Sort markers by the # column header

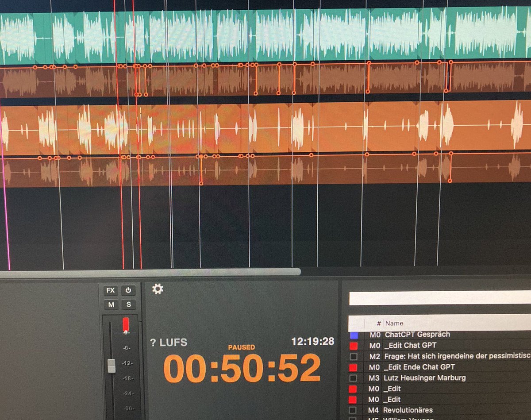[x=378, y=323]
